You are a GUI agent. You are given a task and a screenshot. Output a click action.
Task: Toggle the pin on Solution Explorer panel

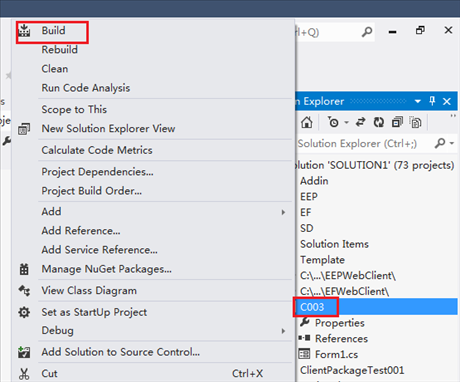pyautogui.click(x=432, y=101)
